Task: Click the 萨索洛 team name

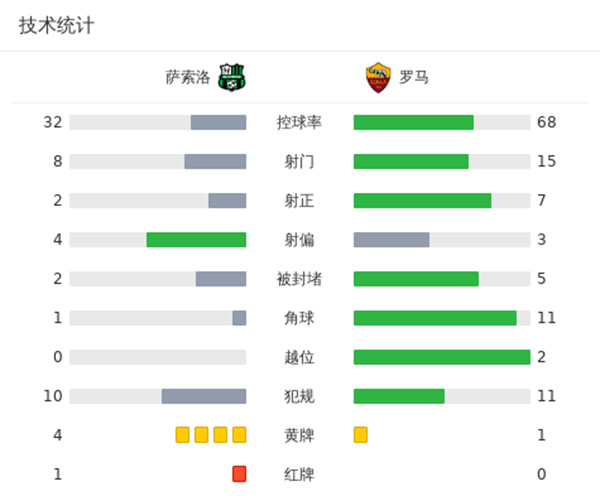Action: tap(187, 77)
